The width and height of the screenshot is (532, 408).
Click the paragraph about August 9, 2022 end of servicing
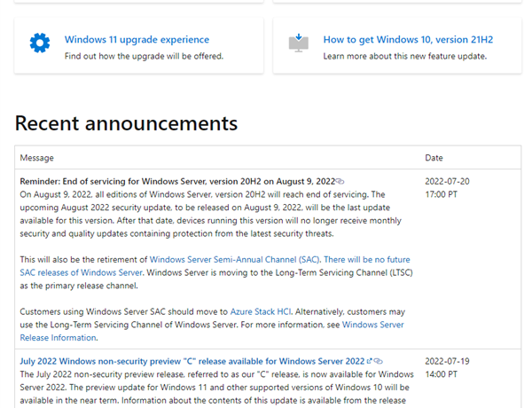click(213, 213)
